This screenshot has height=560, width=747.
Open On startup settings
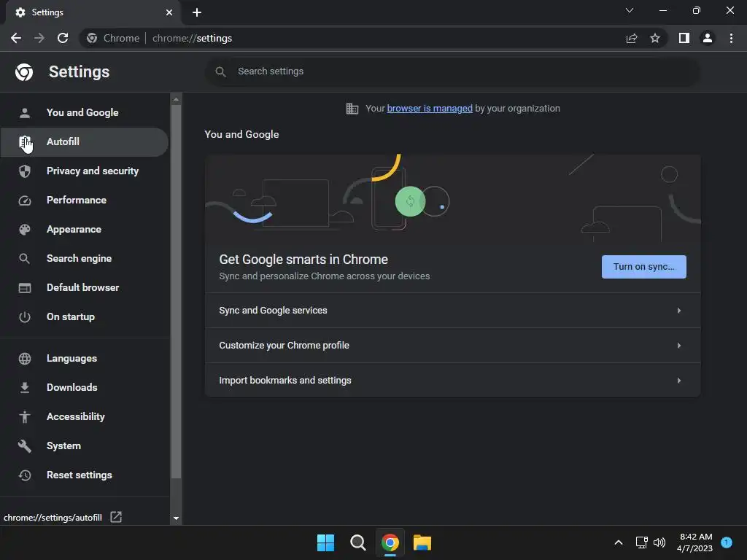point(85,317)
